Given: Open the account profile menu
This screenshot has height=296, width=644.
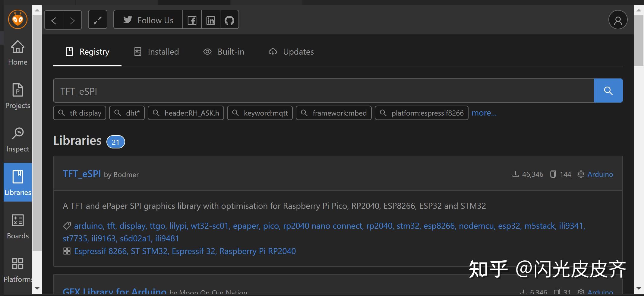Looking at the screenshot, I should [618, 20].
